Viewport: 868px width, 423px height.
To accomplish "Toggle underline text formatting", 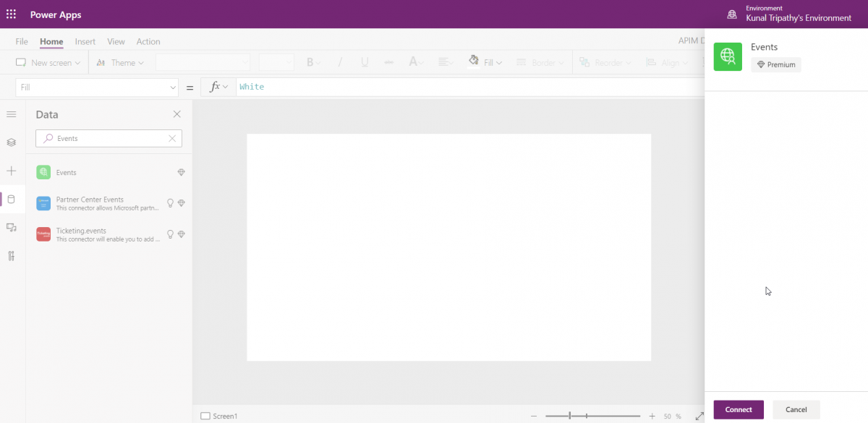I will (x=365, y=62).
